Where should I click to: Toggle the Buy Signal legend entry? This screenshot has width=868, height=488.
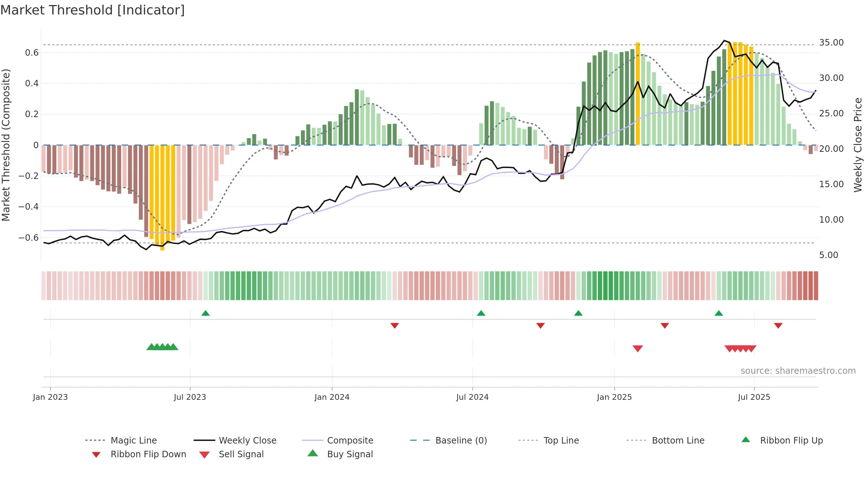point(340,454)
